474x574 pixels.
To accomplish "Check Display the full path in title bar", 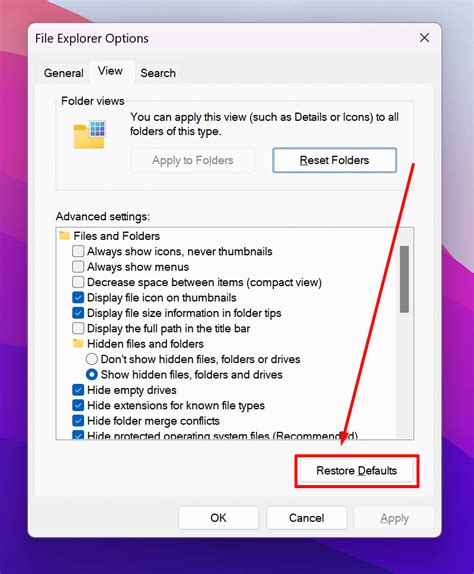I will click(78, 328).
